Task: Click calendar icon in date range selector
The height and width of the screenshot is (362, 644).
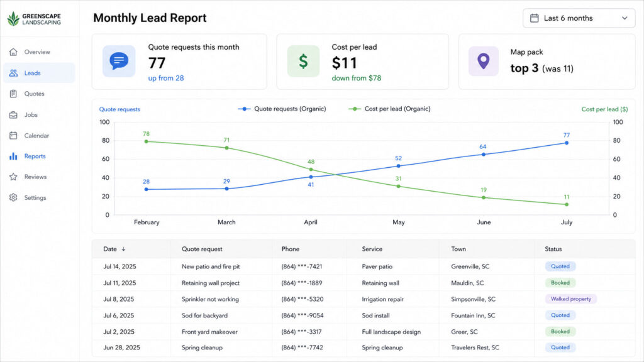Action: point(534,18)
